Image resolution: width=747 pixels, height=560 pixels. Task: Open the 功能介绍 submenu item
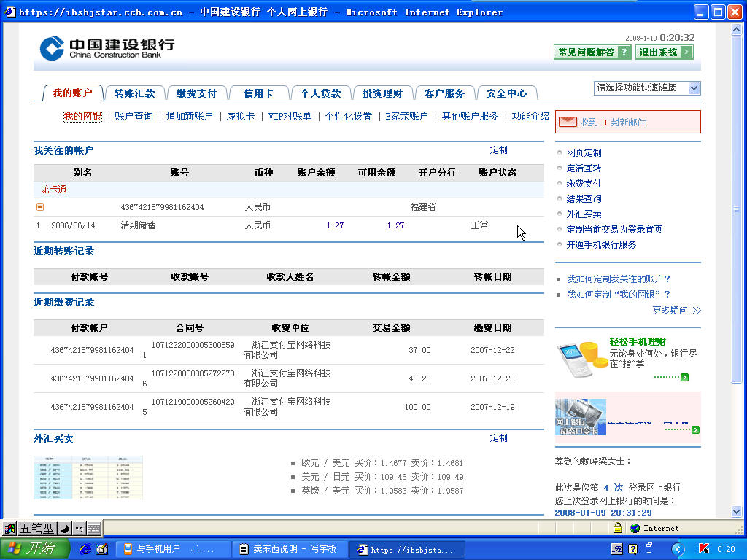pyautogui.click(x=530, y=116)
